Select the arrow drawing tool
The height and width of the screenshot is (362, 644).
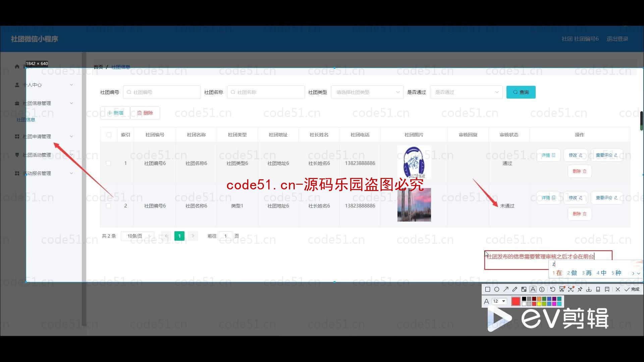506,289
